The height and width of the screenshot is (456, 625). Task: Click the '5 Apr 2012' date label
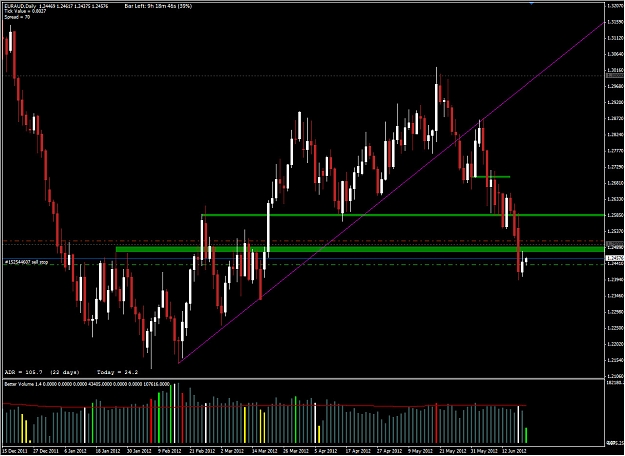tap(326, 450)
